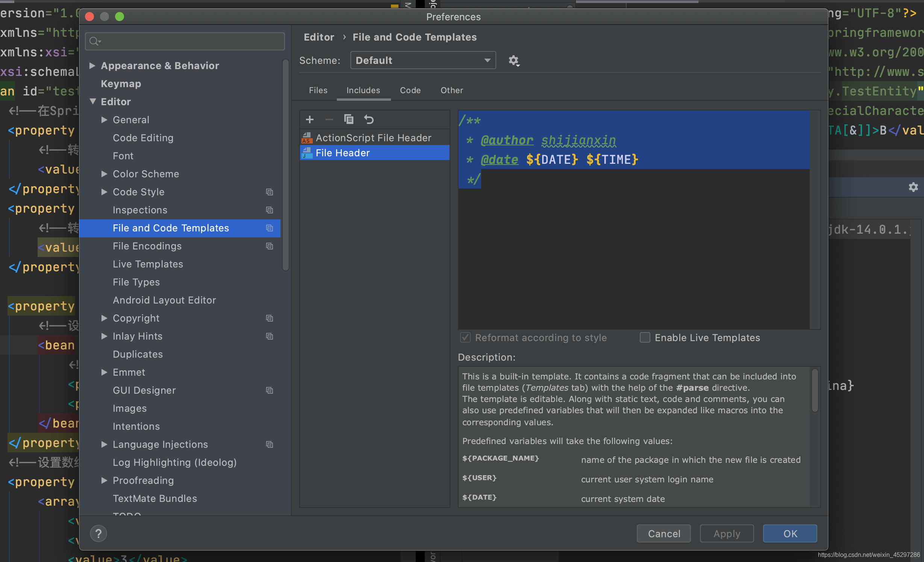Click the Description panel scrollbar

point(815,390)
